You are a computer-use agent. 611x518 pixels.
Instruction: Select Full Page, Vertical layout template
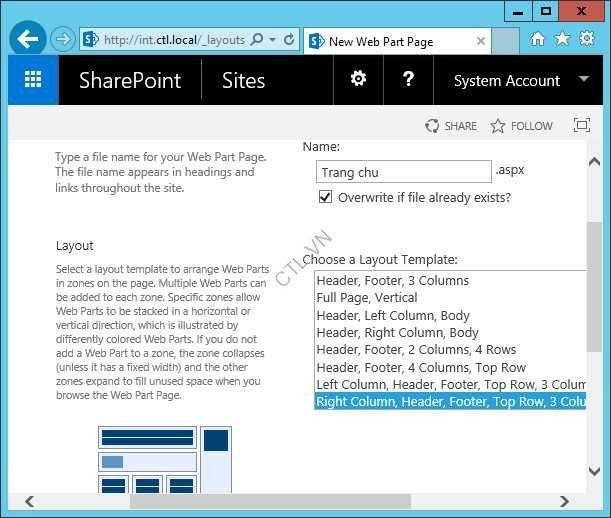tap(366, 298)
